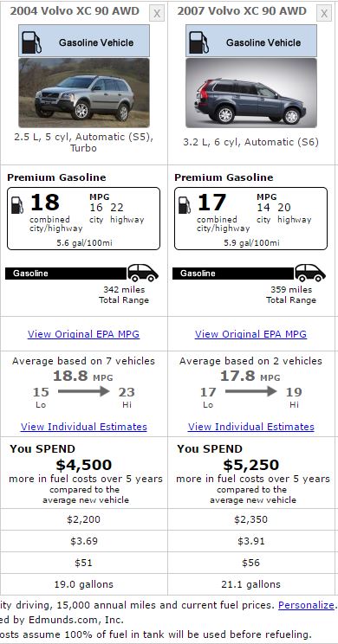Open the Personalize link in the footnote
This screenshot has width=338, height=644.
306,605
